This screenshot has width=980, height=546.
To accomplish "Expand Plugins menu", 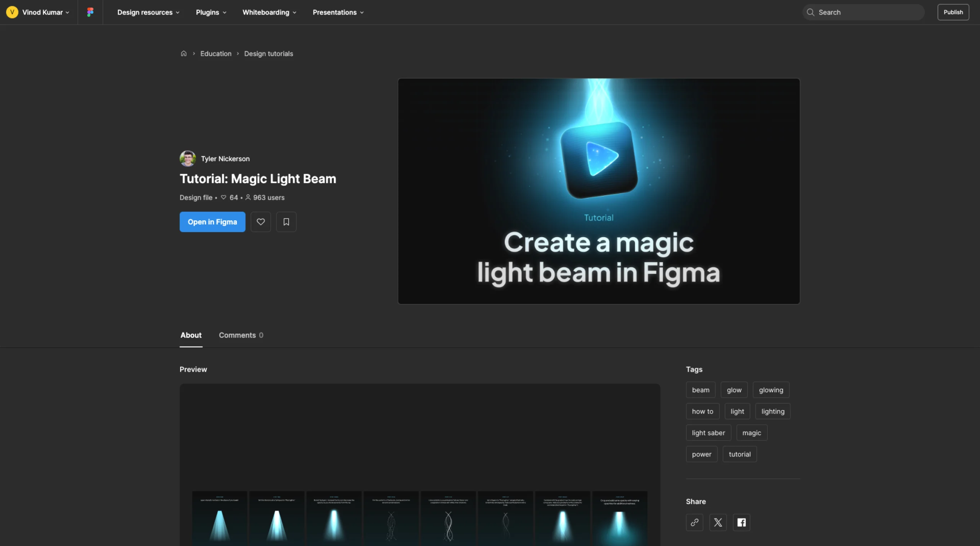I will (x=211, y=12).
